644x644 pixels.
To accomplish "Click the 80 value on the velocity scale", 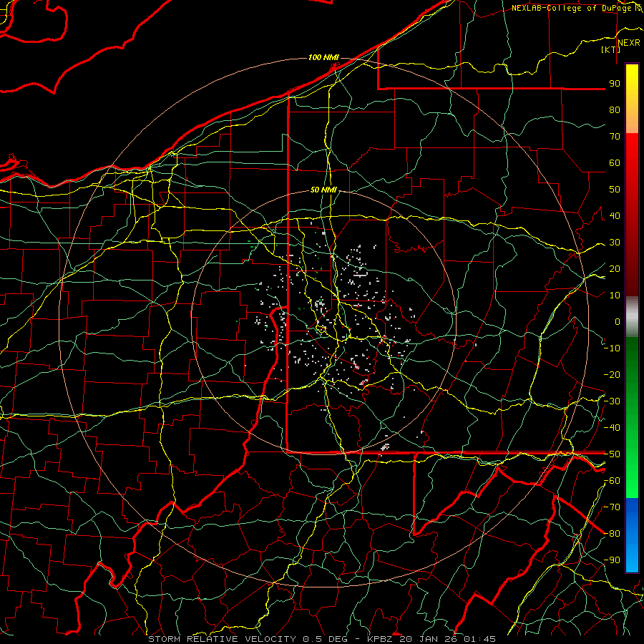I will 615,110.
